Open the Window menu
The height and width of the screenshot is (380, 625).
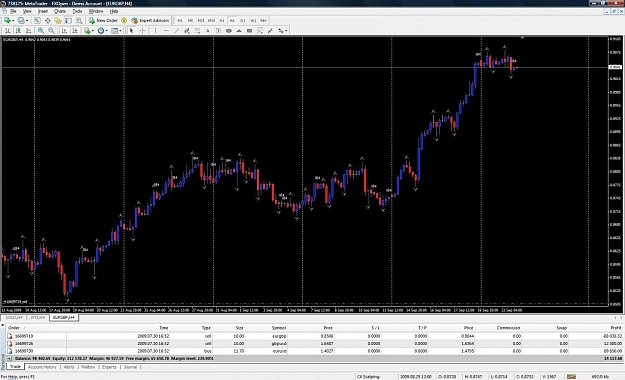(x=96, y=11)
